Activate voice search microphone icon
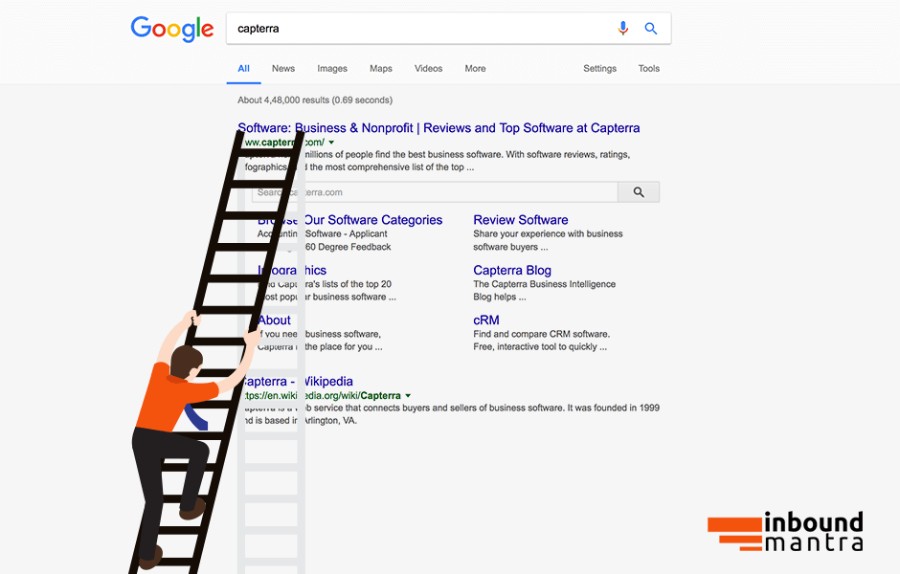The width and height of the screenshot is (900, 574). tap(623, 28)
